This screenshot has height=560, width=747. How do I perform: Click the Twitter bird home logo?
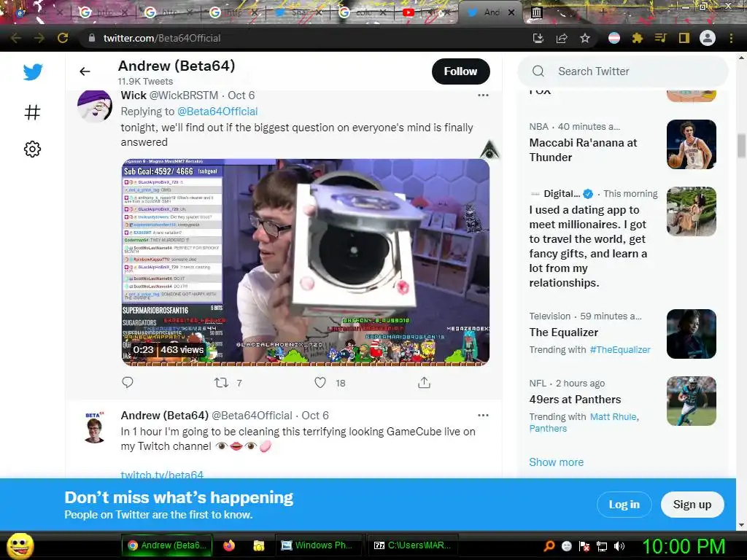coord(32,72)
